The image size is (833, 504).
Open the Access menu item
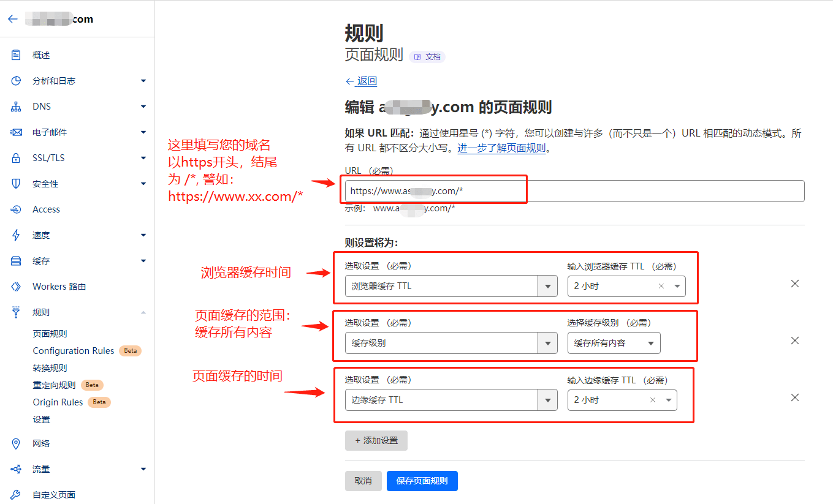click(46, 209)
